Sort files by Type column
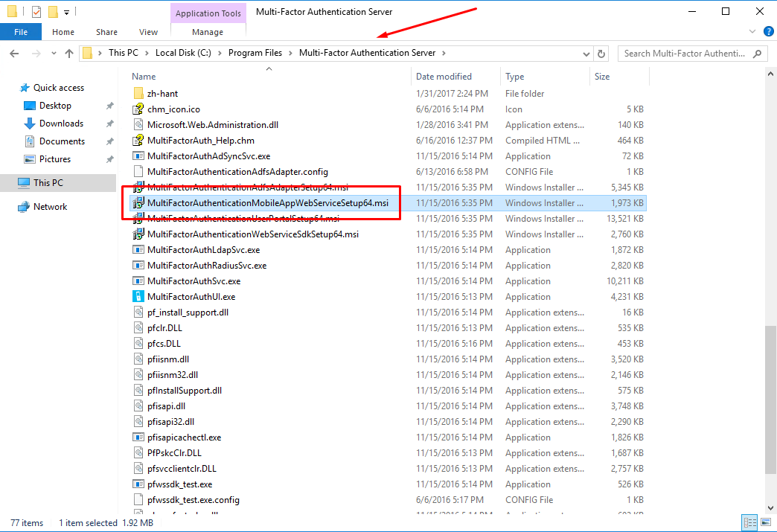Screen dimensions: 777x532 pyautogui.click(x=515, y=77)
